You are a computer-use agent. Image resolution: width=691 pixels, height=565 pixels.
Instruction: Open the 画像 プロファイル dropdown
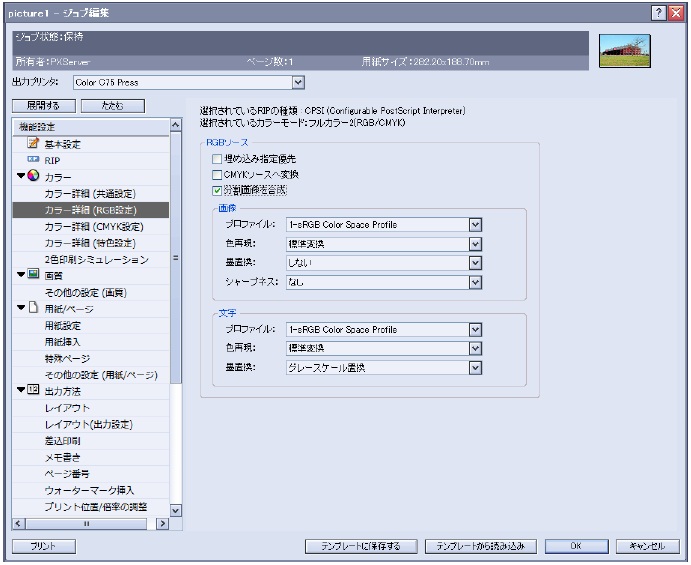coord(475,224)
